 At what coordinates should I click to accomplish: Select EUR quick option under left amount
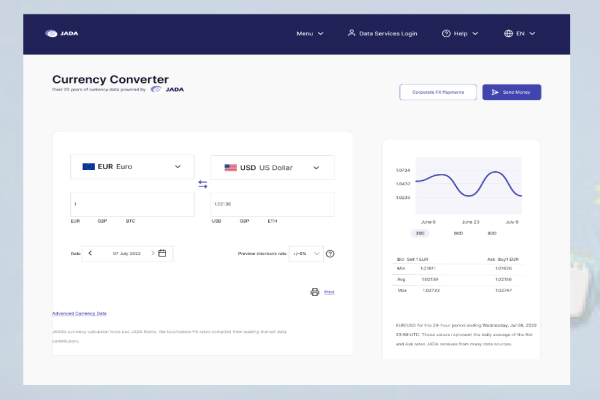pyautogui.click(x=75, y=221)
